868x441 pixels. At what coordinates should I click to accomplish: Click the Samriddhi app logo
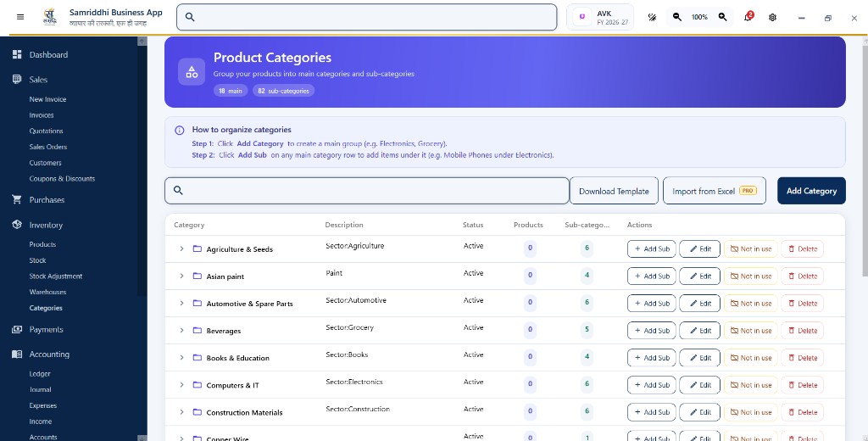[x=50, y=17]
